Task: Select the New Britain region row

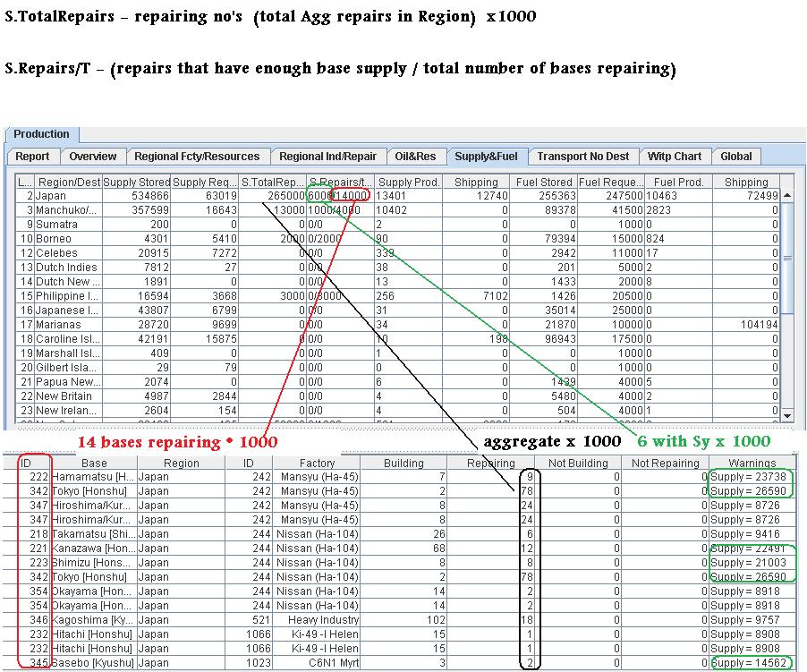Action: click(398, 396)
